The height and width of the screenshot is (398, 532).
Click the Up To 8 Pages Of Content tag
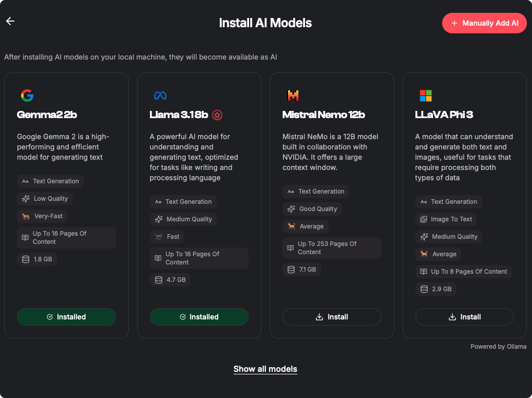[464, 272]
